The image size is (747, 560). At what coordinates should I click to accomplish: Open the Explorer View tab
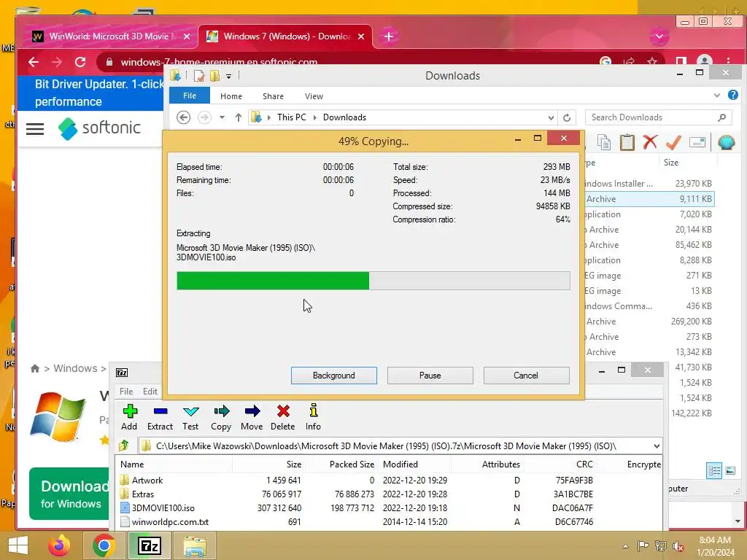(314, 96)
